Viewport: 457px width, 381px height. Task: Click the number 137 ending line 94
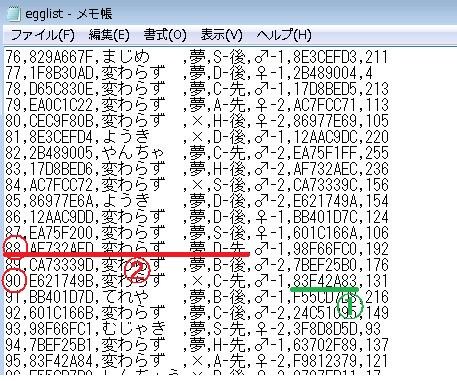[x=377, y=345]
